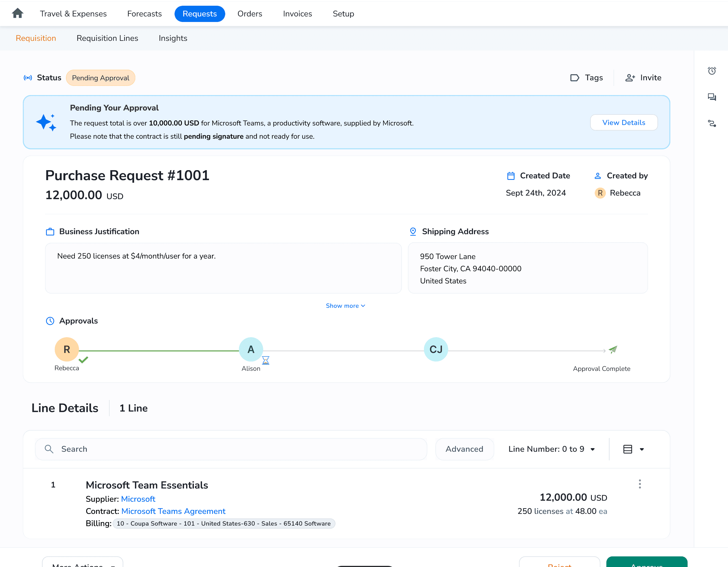The width and height of the screenshot is (728, 567).
Task: Click the Tags button
Action: click(587, 78)
